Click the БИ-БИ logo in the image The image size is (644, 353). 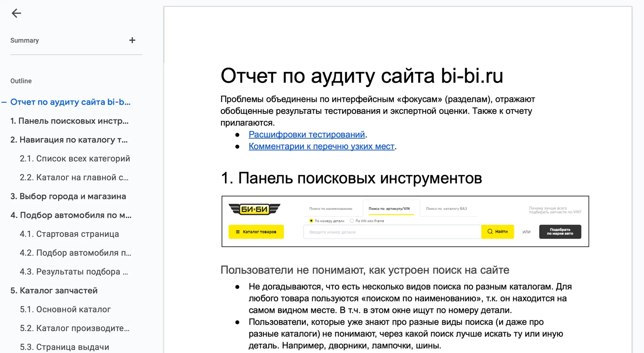click(254, 209)
